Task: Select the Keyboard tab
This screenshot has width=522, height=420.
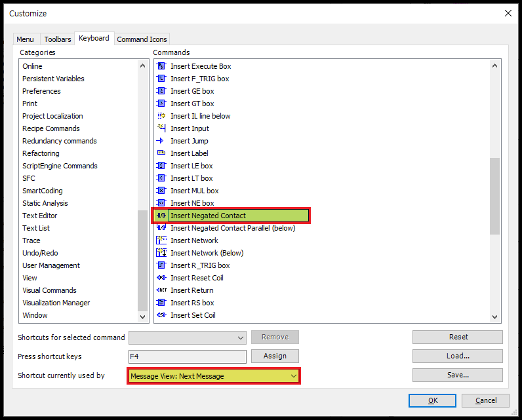Action: coord(94,38)
